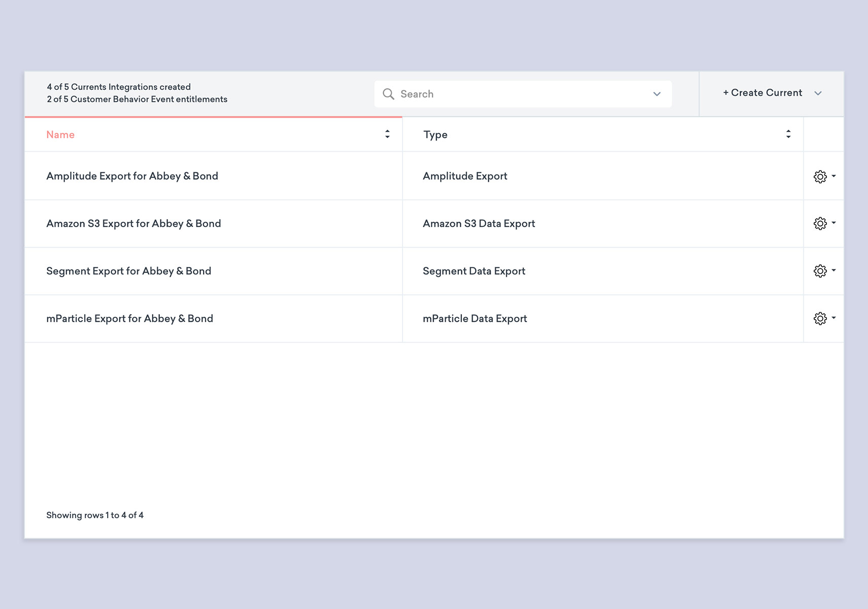Open Segment Export for Abbey & Bond

(128, 271)
